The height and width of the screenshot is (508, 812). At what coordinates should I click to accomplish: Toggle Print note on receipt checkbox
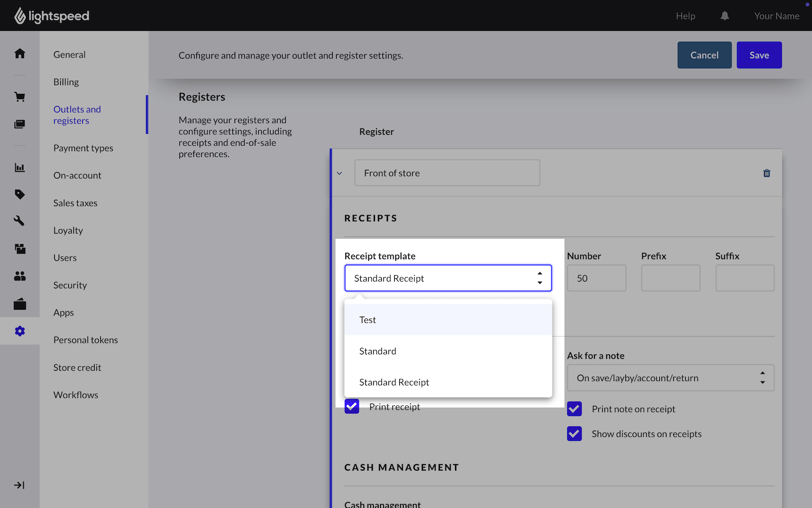[575, 409]
